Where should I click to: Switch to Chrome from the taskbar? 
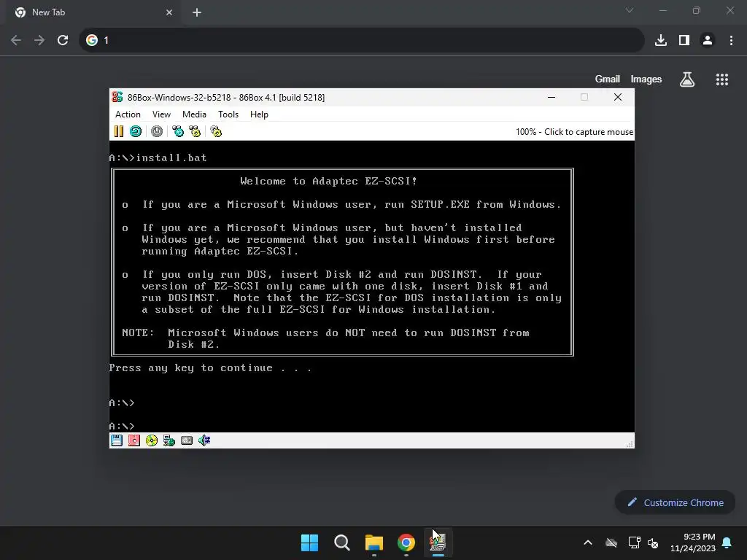click(x=406, y=542)
